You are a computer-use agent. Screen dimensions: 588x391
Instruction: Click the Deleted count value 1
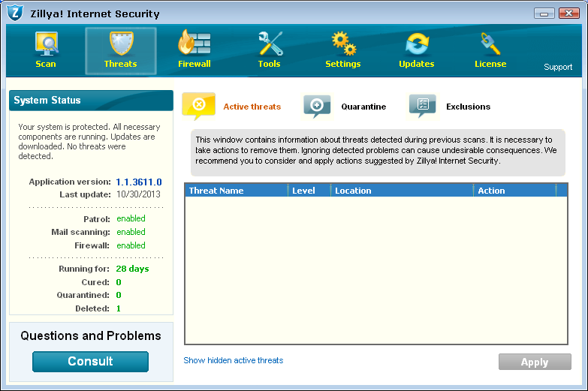(119, 308)
